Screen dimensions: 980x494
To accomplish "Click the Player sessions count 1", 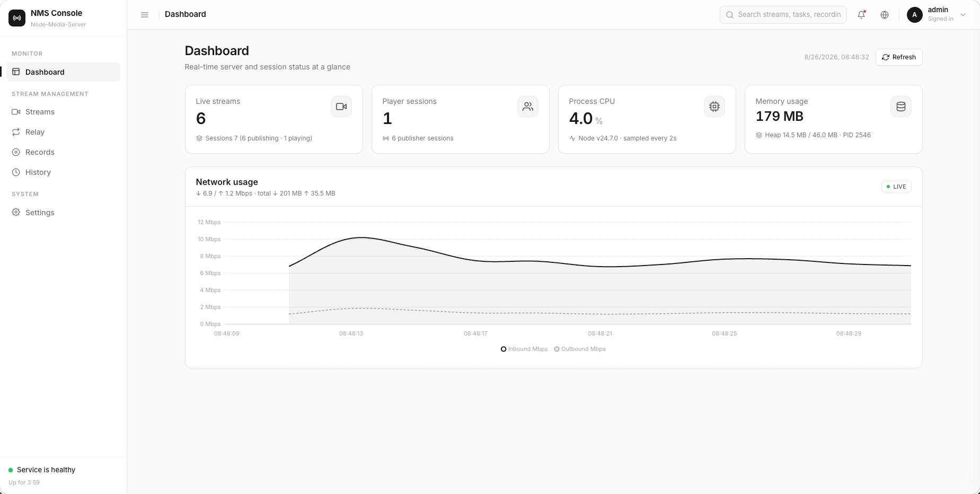I will pyautogui.click(x=387, y=118).
